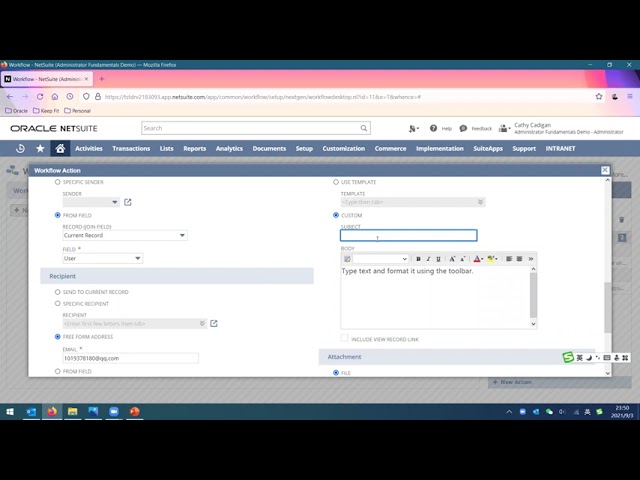Close the Workflow Action dialog
Viewport: 640px width, 480px height.
[605, 170]
